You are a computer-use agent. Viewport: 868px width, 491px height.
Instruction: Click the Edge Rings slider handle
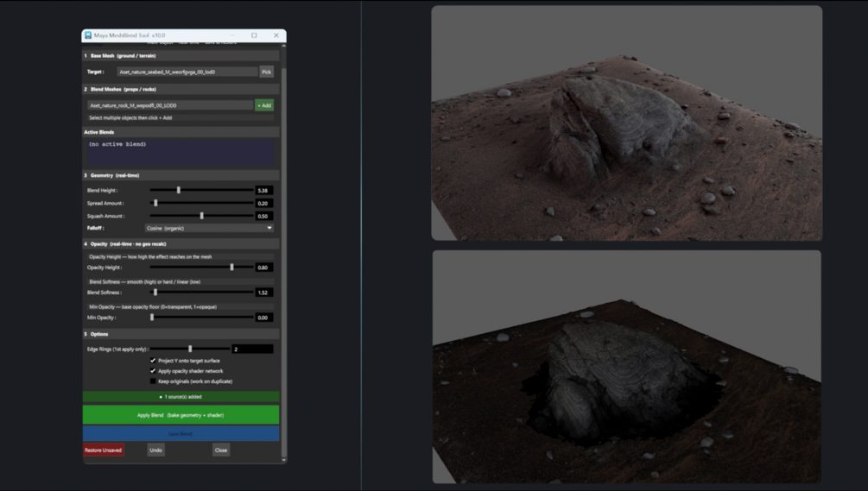tap(190, 349)
